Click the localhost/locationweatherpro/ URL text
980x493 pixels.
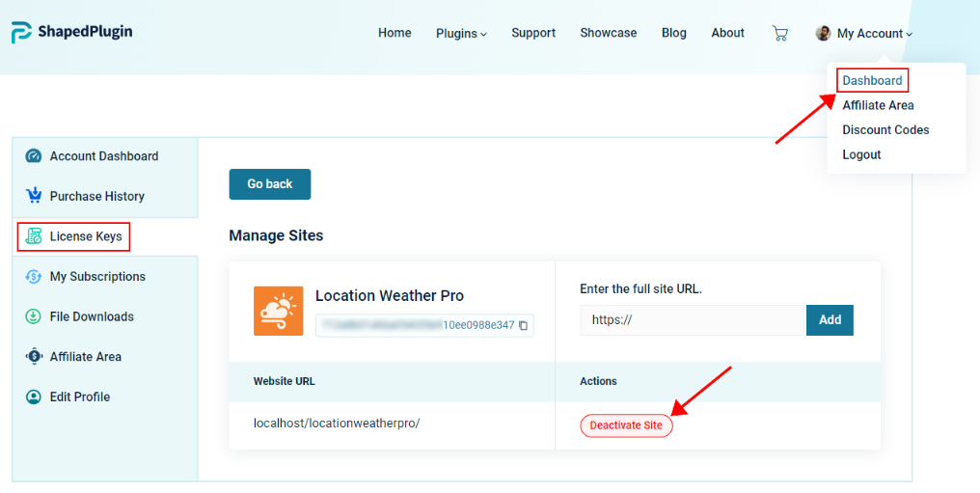click(x=337, y=423)
